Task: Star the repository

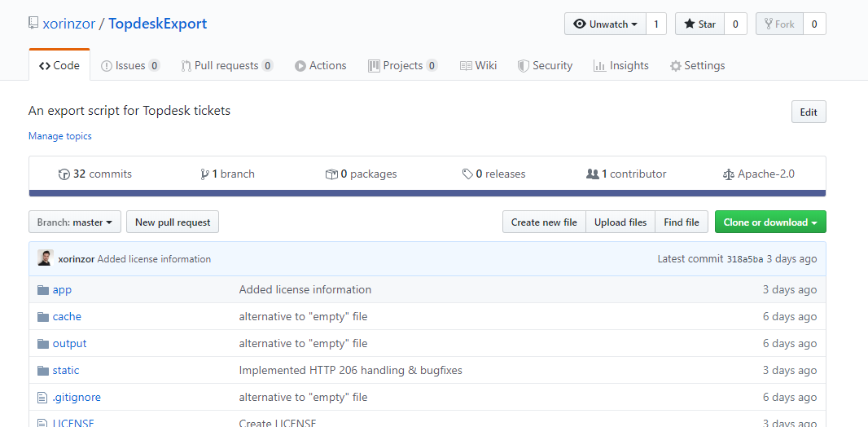Action: [x=699, y=24]
